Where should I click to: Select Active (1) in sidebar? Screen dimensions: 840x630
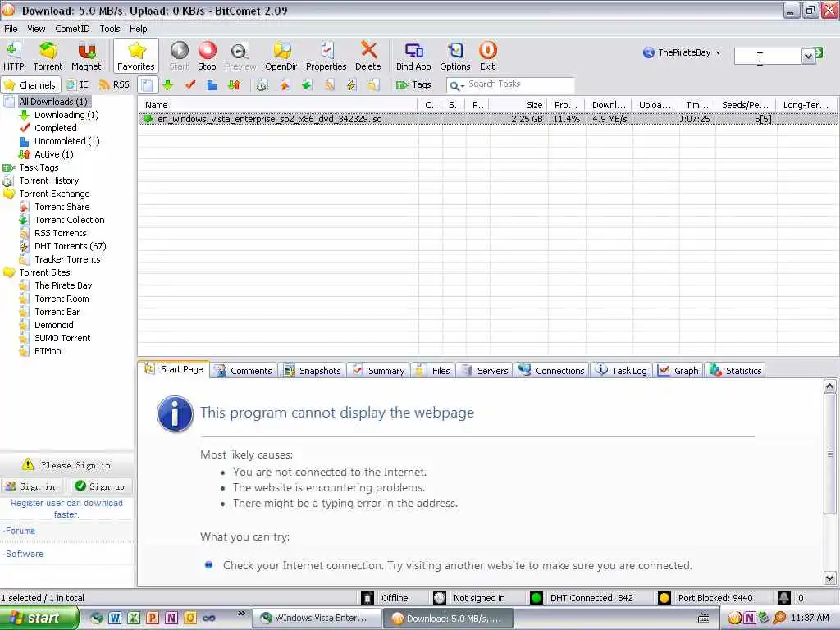point(53,153)
